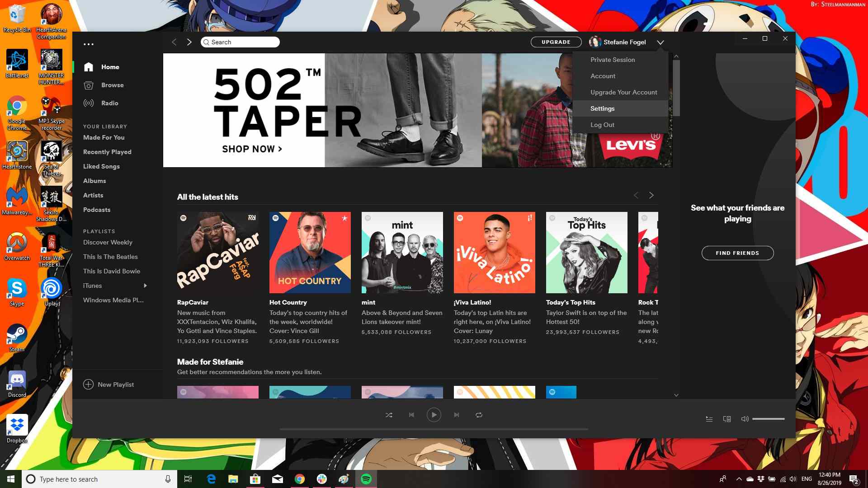This screenshot has height=488, width=868.
Task: Scroll right through latest hits
Action: tap(651, 195)
